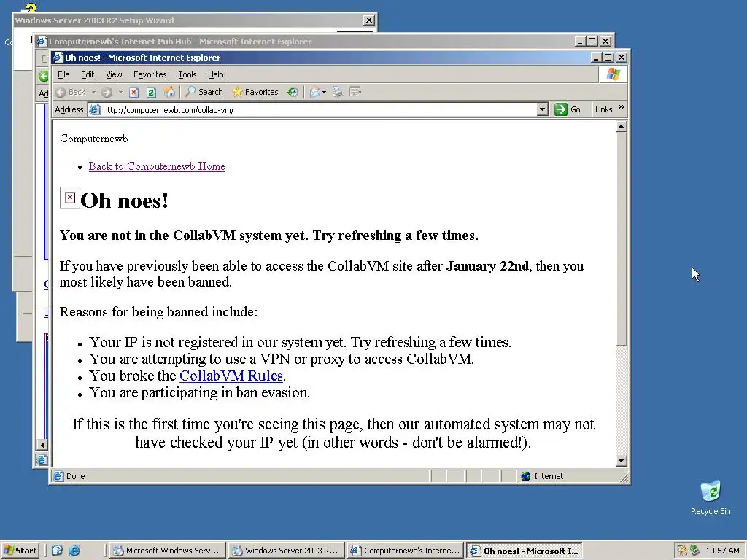Click the Mail toolbar icon
This screenshot has height=560, width=747.
(314, 92)
